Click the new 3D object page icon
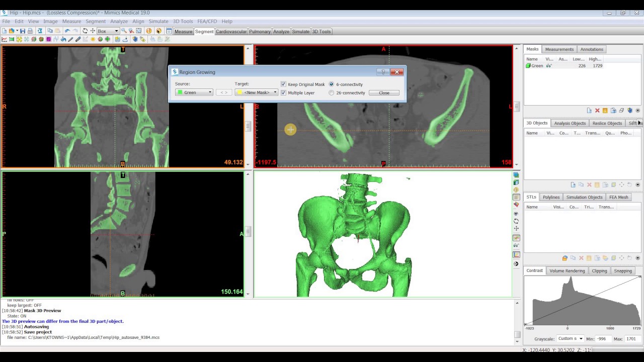Screen dimensions: 644x362 coord(573,185)
